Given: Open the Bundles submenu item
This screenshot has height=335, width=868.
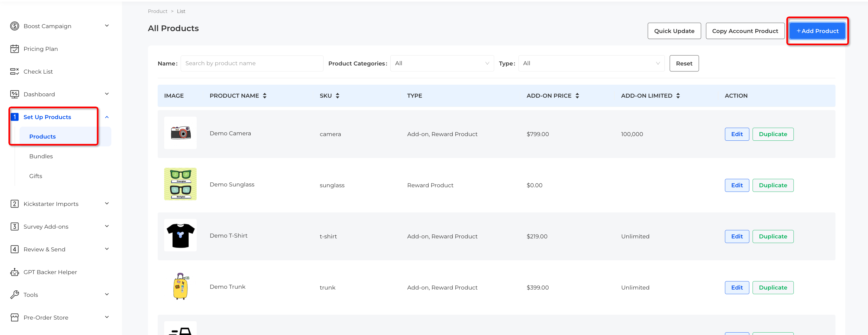Looking at the screenshot, I should (x=41, y=156).
